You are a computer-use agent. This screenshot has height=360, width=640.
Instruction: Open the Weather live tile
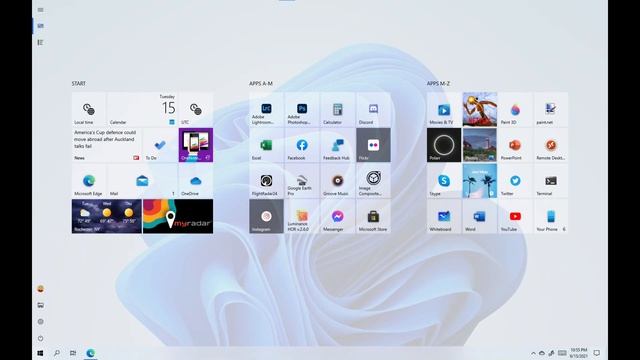coord(107,216)
